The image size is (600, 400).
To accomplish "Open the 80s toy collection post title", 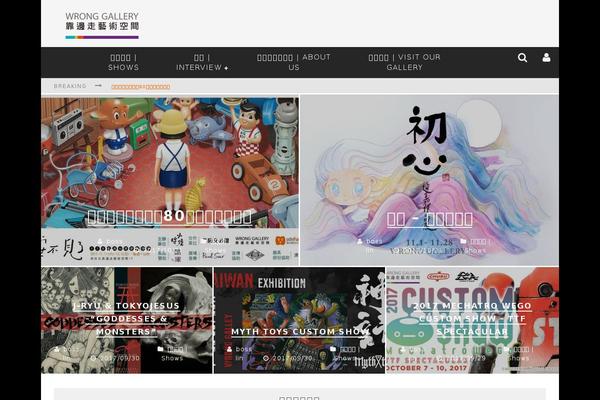I will 170,217.
